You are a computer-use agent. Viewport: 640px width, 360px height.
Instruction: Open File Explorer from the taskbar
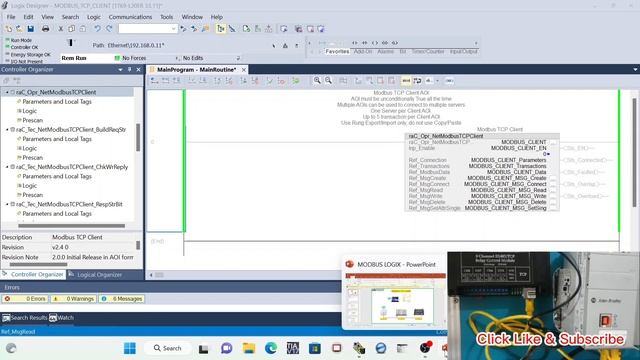point(249,348)
